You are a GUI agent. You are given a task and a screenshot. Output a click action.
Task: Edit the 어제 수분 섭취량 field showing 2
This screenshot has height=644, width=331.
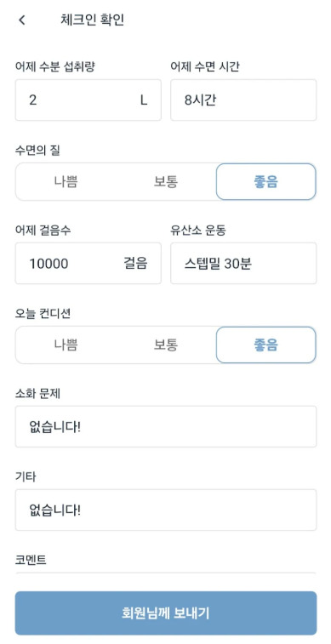(x=88, y=100)
